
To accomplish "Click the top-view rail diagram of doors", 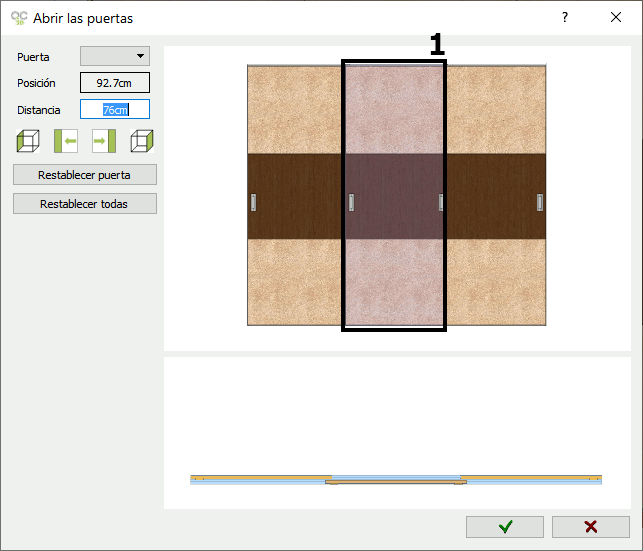I will (396, 480).
